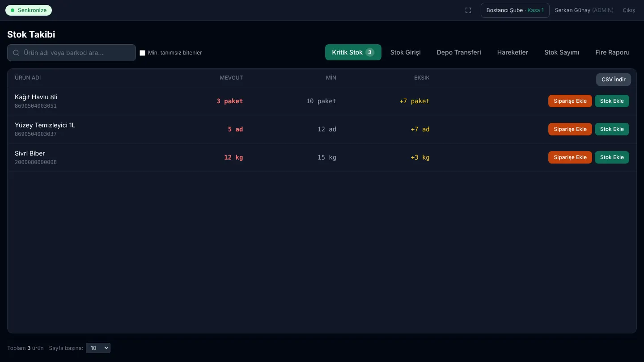Screen dimensions: 644x362
Task: Click the search magnifier icon
Action: (x=16, y=53)
